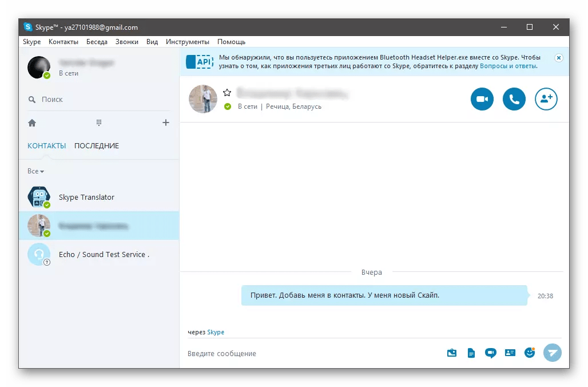Click the 20:38 message timestamp
The width and height of the screenshot is (588, 387).
coord(545,296)
